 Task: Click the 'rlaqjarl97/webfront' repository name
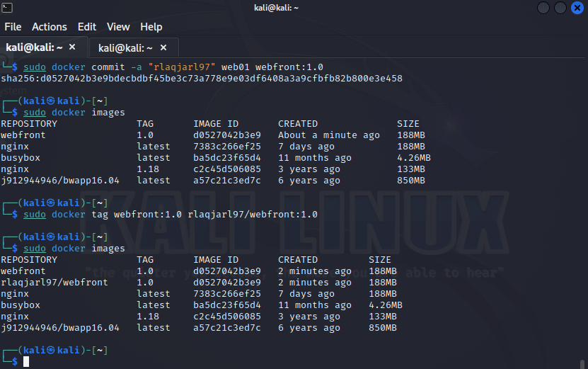pyautogui.click(x=54, y=283)
